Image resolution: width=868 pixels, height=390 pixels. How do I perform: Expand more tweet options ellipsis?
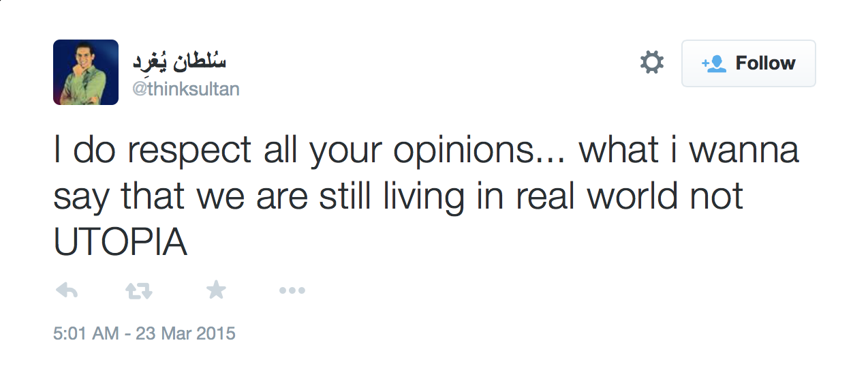pyautogui.click(x=292, y=291)
